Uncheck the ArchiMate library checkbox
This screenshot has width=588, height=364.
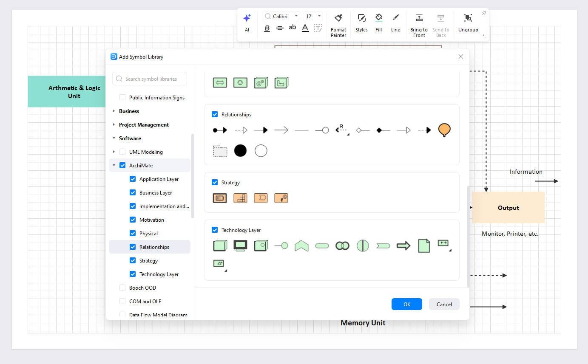tap(122, 165)
